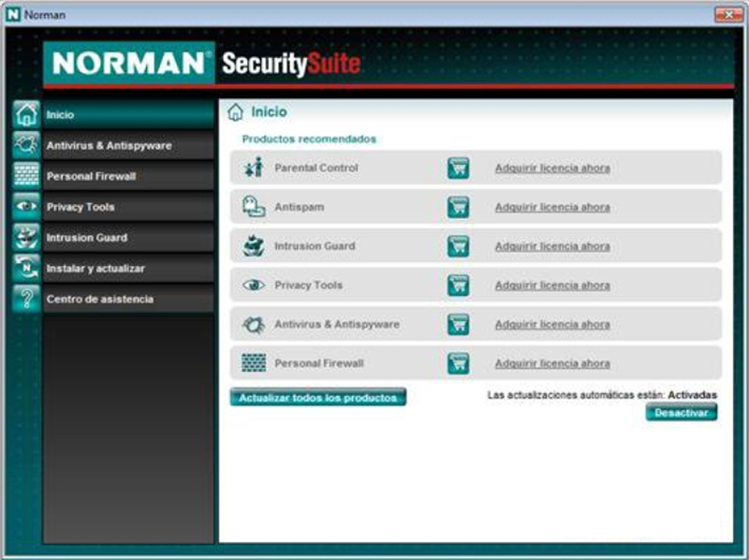The image size is (749, 560).
Task: Click the NORMAN logo banner
Action: [129, 63]
